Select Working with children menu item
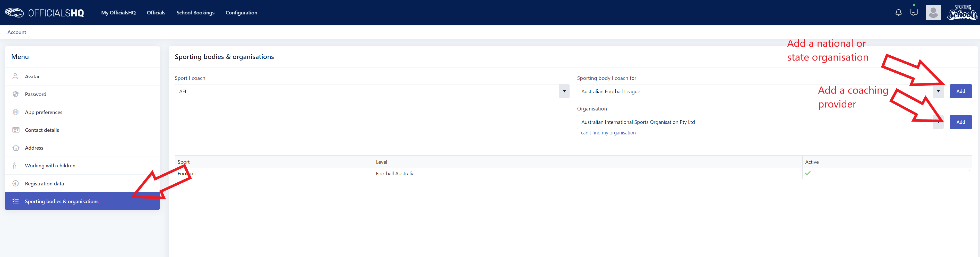Screen dimensions: 980x257 [82, 166]
